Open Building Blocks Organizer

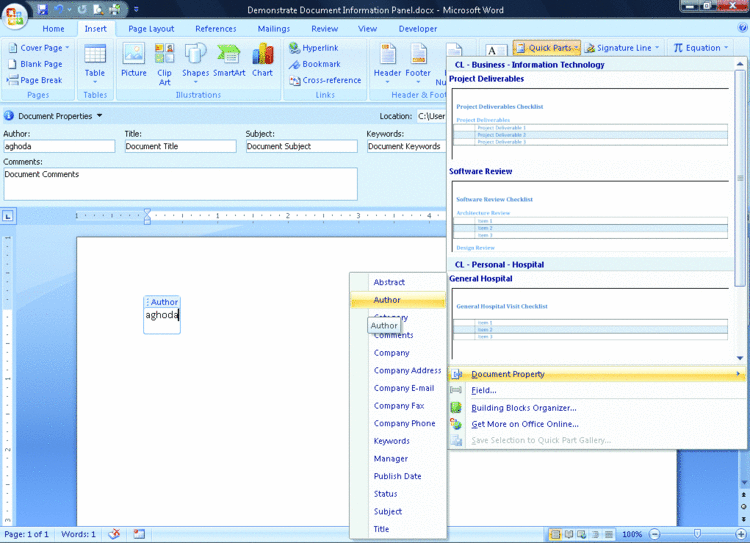click(x=524, y=408)
